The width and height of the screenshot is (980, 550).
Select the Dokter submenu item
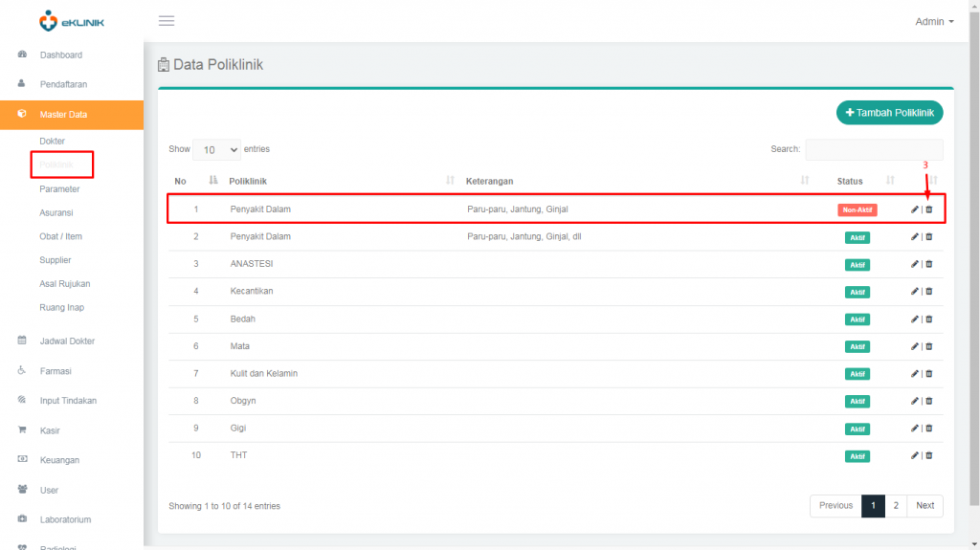(52, 142)
